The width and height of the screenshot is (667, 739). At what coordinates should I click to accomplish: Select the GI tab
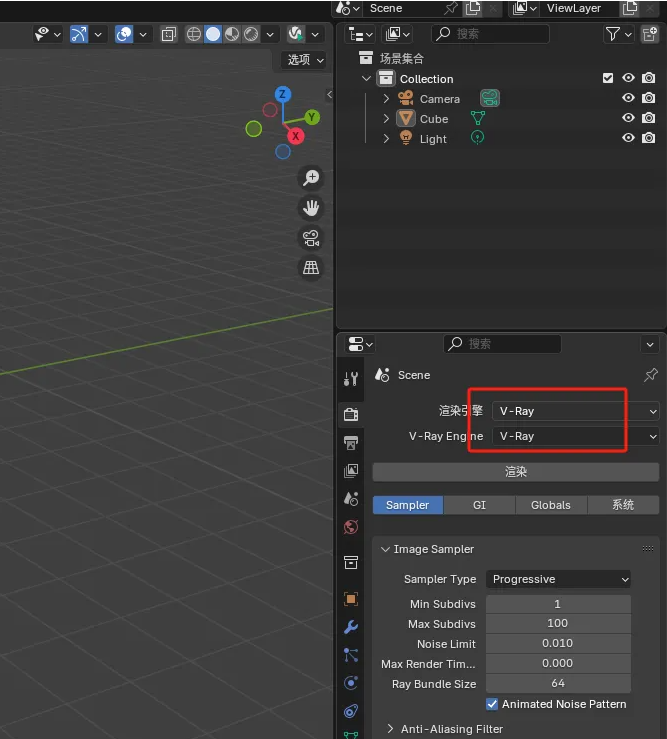point(479,505)
